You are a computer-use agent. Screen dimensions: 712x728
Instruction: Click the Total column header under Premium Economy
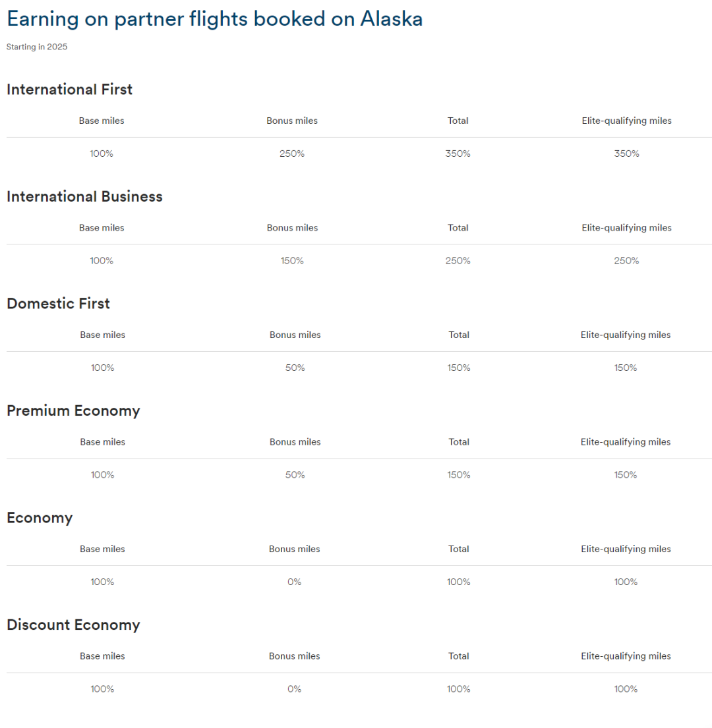[x=459, y=441]
